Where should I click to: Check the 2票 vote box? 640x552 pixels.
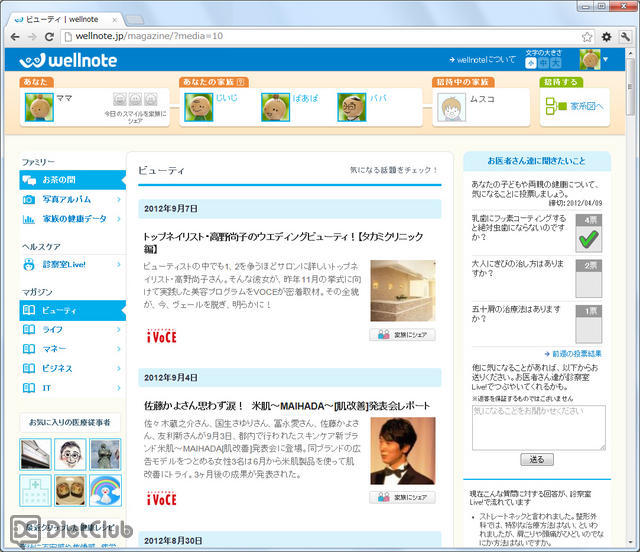click(x=590, y=278)
